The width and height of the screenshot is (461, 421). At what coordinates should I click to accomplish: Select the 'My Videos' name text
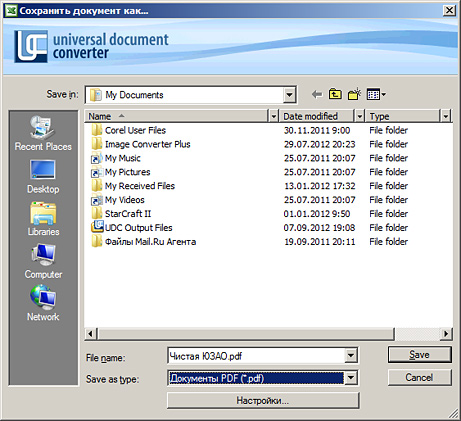click(x=125, y=200)
